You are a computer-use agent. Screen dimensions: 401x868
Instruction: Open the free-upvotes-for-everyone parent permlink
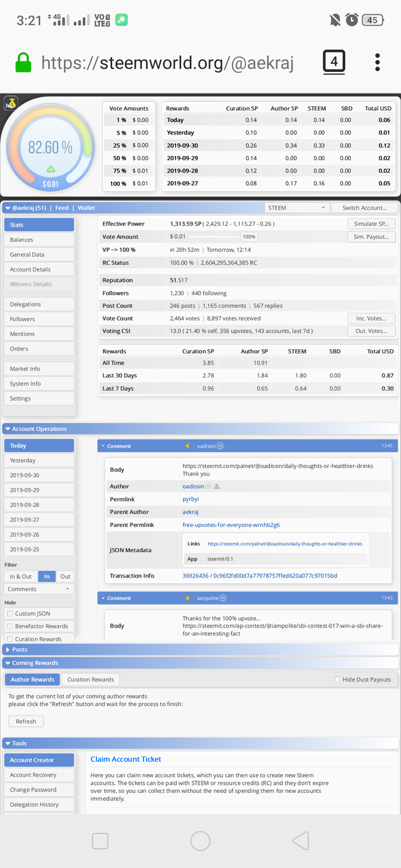231,525
